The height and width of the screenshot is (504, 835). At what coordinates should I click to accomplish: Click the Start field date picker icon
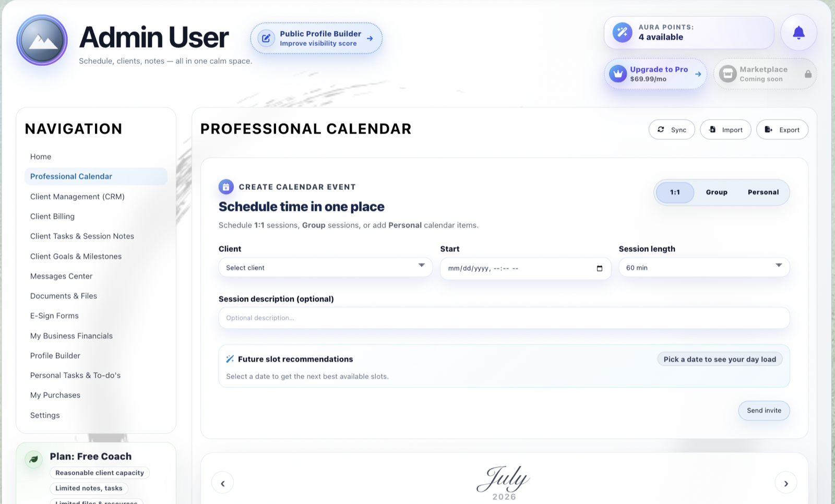click(600, 268)
